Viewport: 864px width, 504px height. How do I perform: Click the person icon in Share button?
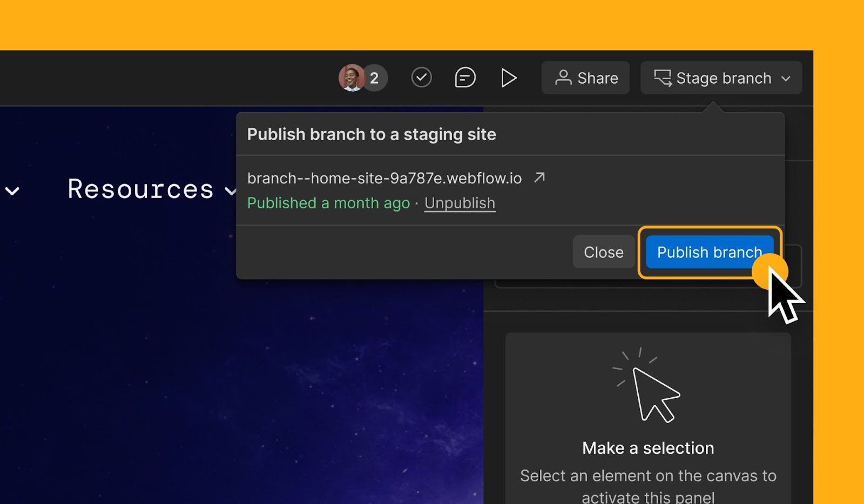(x=563, y=78)
